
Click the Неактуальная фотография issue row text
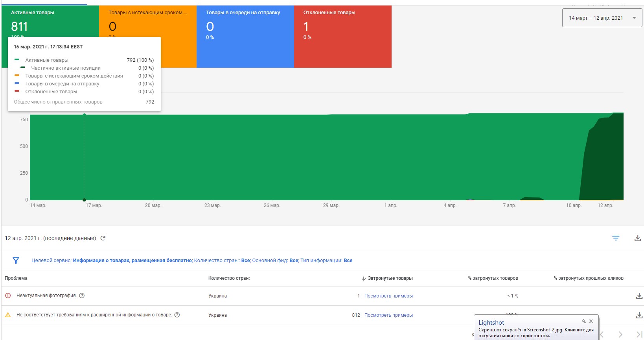(x=46, y=296)
